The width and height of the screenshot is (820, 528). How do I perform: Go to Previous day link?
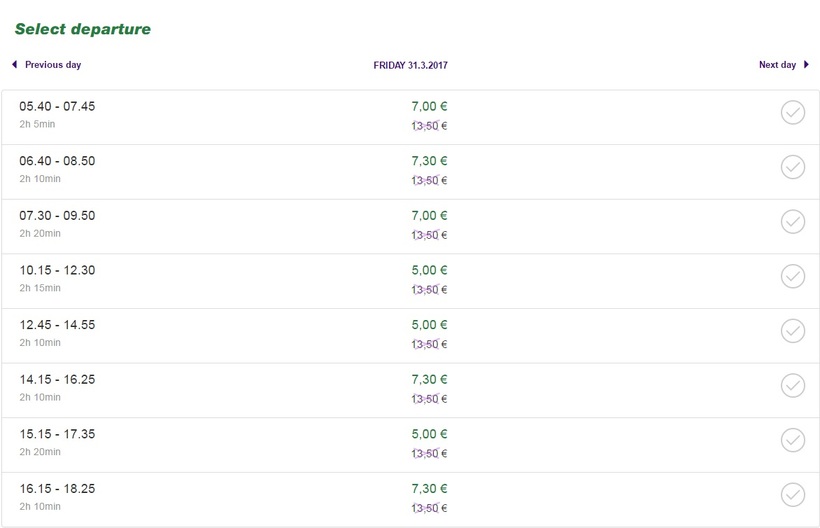(52, 65)
